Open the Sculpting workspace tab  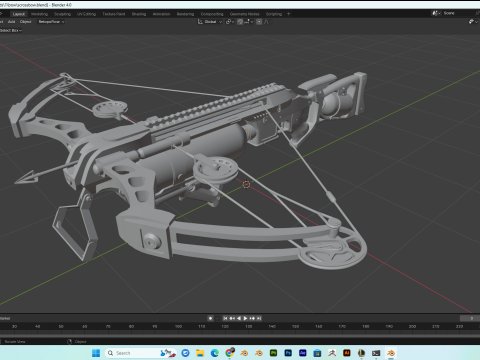[62, 14]
